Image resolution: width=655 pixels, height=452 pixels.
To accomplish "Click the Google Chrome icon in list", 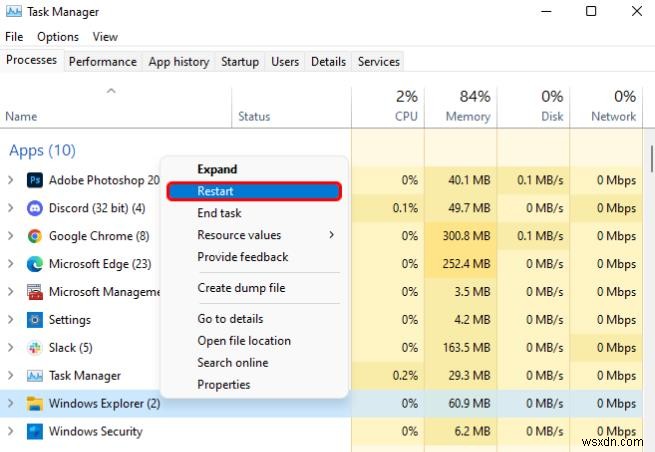I will coord(35,236).
